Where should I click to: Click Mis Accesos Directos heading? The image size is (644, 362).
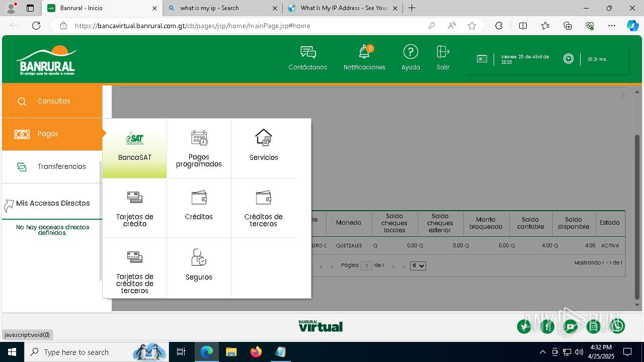pyautogui.click(x=53, y=204)
